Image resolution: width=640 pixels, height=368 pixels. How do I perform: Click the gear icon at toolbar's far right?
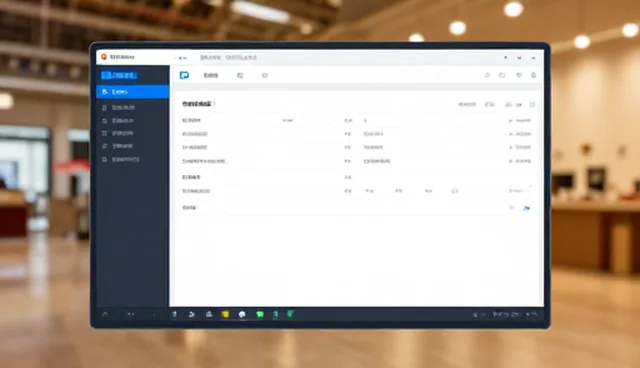533,75
